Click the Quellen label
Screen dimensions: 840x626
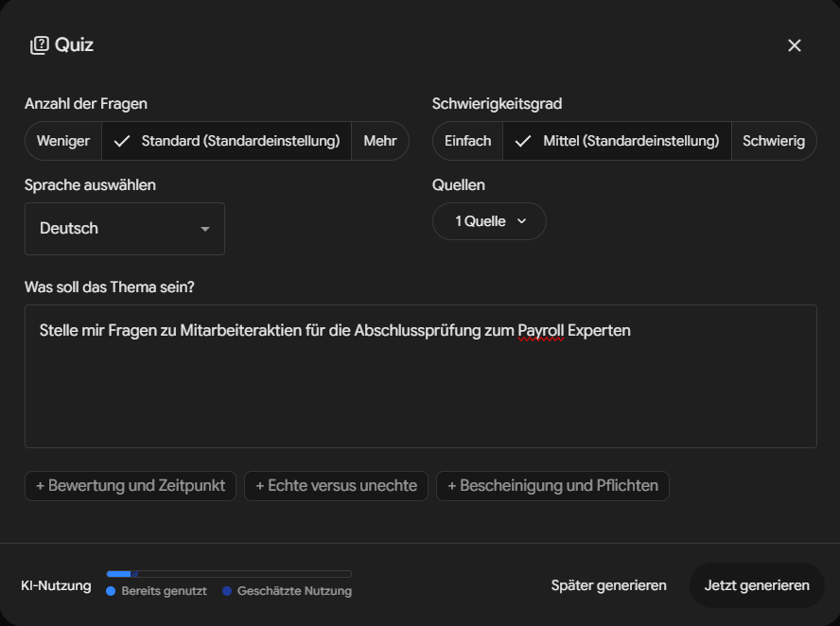coord(459,185)
